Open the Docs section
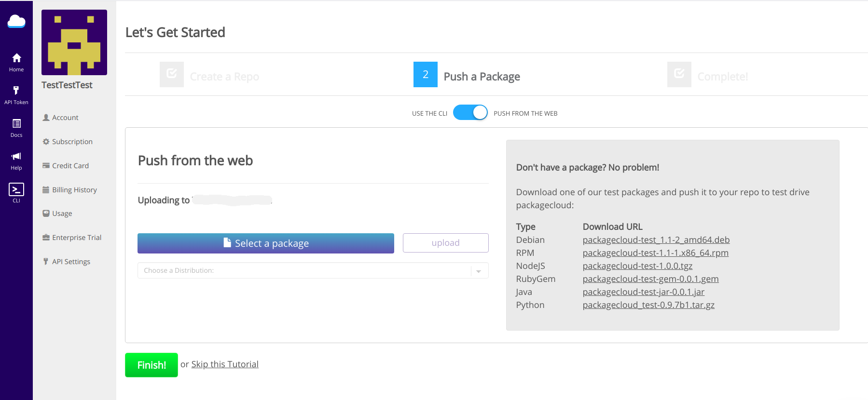This screenshot has width=868, height=400. pyautogui.click(x=16, y=128)
